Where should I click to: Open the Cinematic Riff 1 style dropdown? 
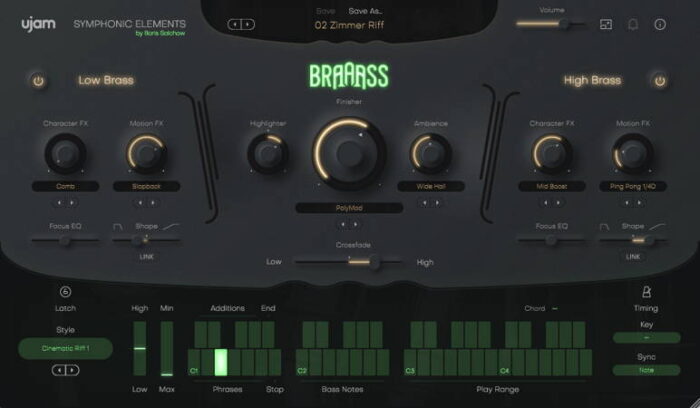pos(65,348)
